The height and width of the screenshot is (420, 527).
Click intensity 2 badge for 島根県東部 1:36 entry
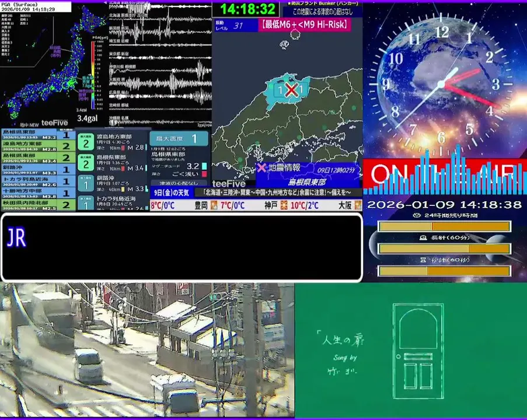(x=86, y=163)
